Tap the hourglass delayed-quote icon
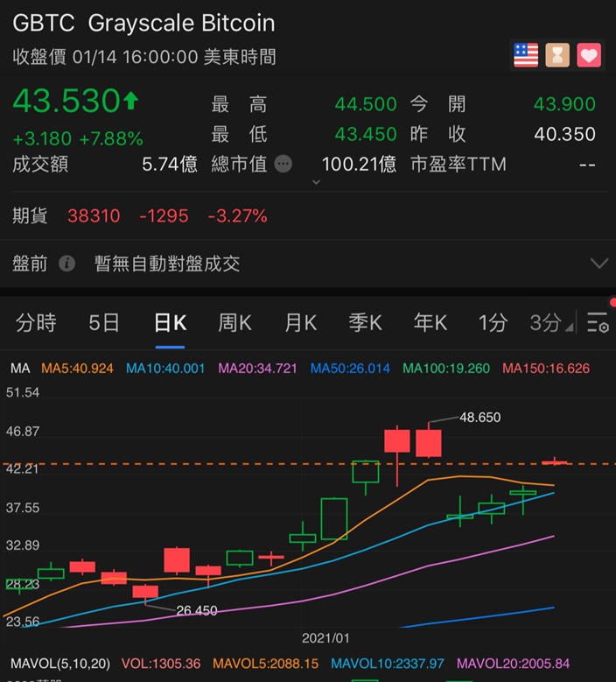 (x=557, y=55)
